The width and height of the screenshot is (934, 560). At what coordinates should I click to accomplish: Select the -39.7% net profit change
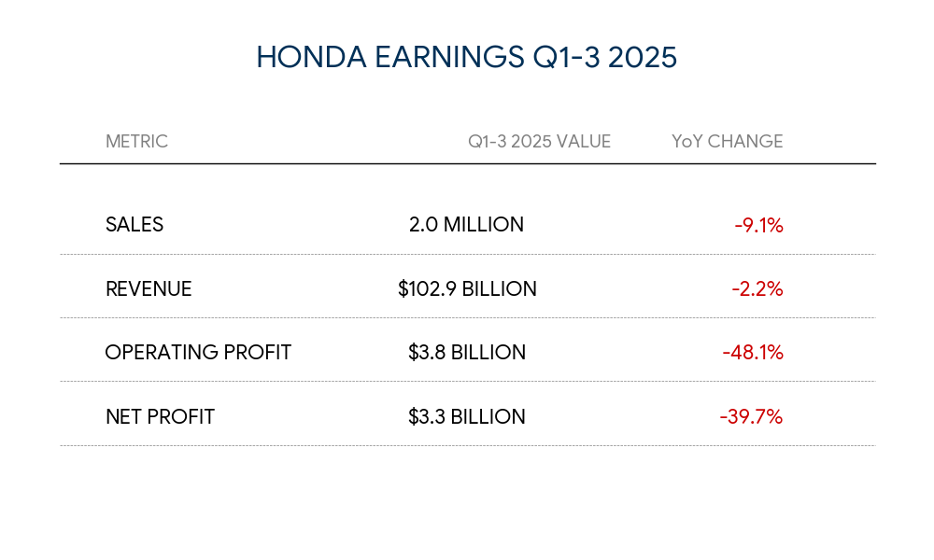coord(751,417)
